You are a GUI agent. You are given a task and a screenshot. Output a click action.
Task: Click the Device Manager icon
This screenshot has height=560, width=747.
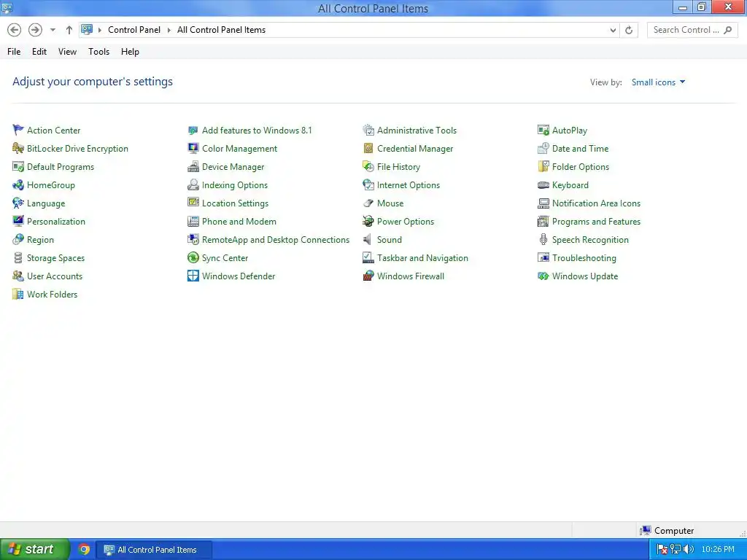click(193, 167)
